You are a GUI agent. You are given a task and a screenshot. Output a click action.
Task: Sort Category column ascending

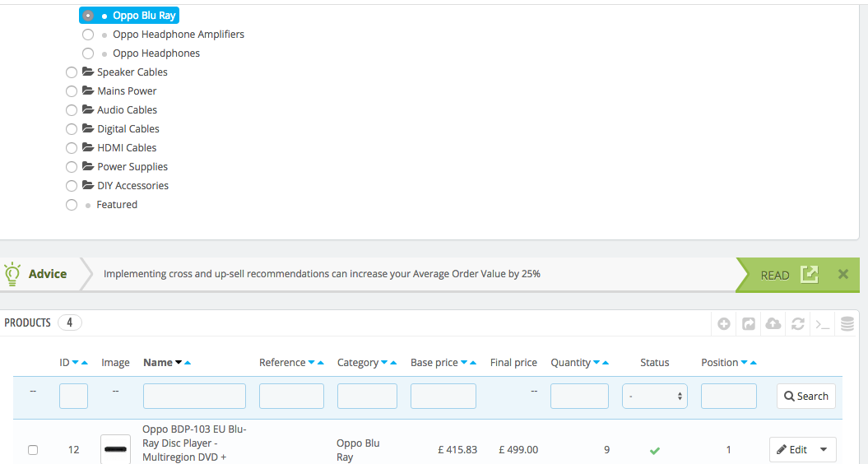393,363
